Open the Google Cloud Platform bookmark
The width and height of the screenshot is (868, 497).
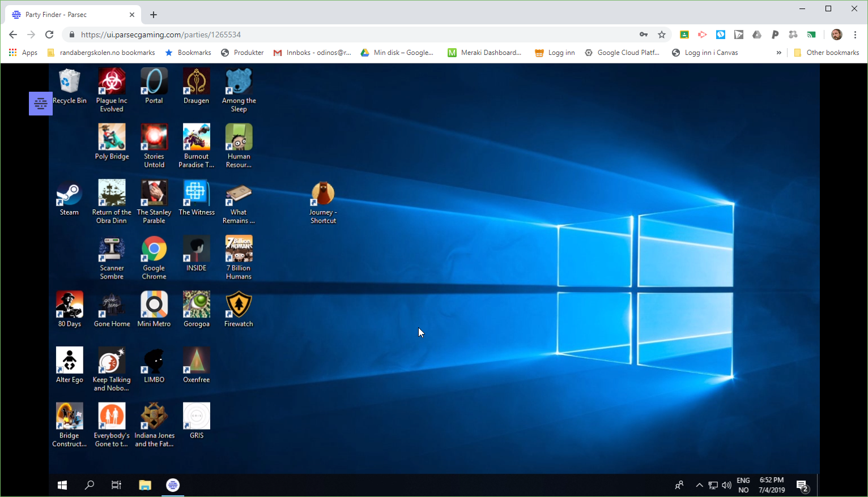pyautogui.click(x=622, y=53)
